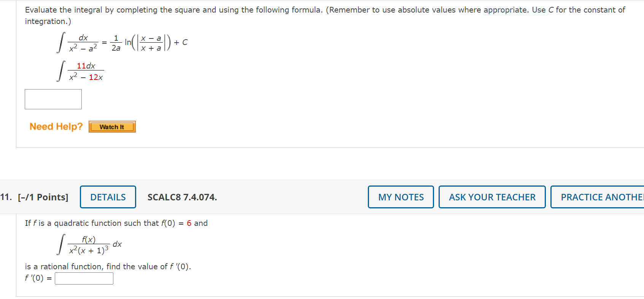
Task: Select the f(x) integral in question 11
Action: 89,244
